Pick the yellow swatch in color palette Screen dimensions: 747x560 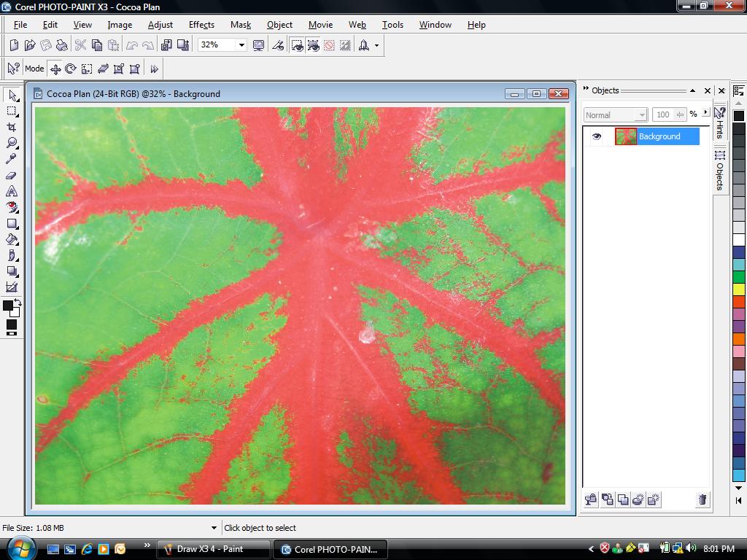click(x=739, y=289)
